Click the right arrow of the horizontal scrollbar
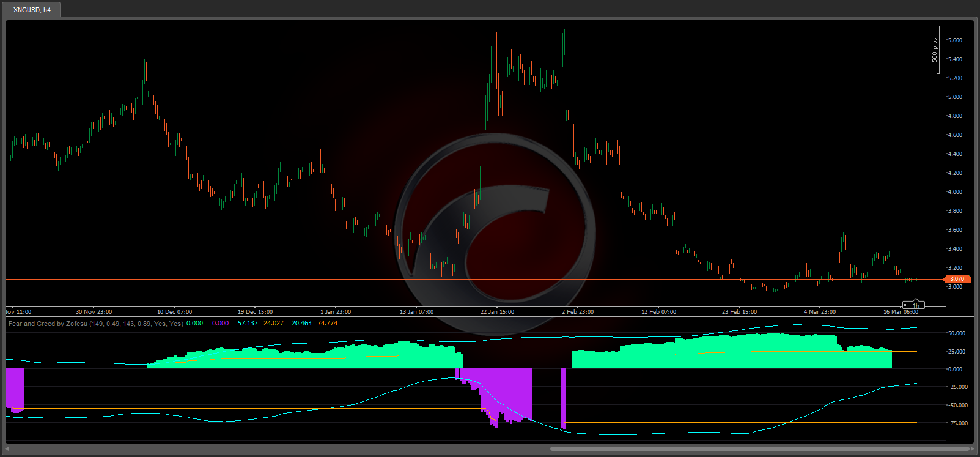The image size is (980, 457). tap(973, 449)
